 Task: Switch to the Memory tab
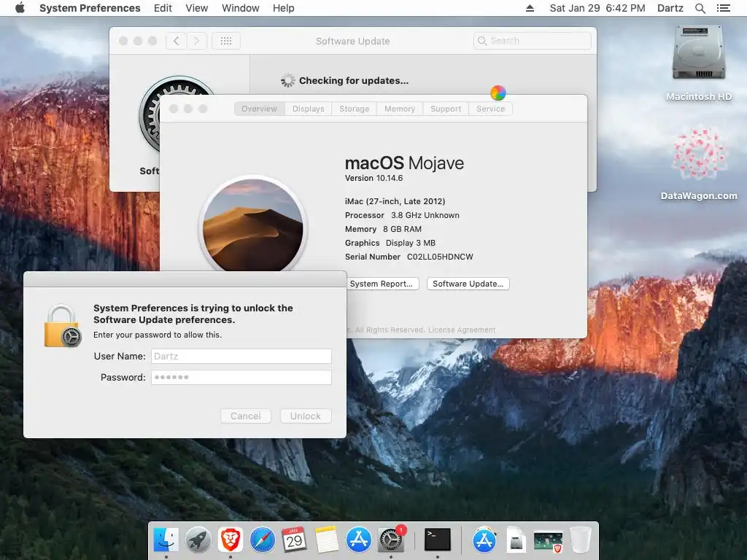click(x=400, y=109)
